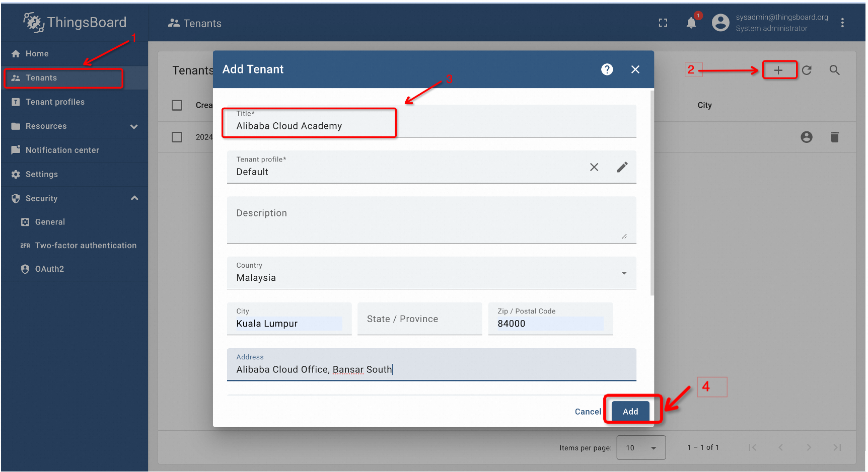Collapse the Security menu chevron
This screenshot has height=472, width=868.
point(134,198)
